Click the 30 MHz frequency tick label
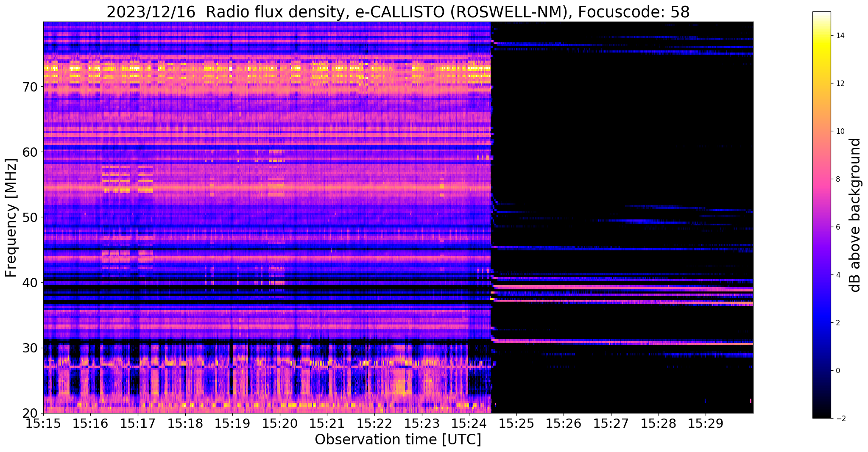The image size is (868, 452). coord(31,348)
